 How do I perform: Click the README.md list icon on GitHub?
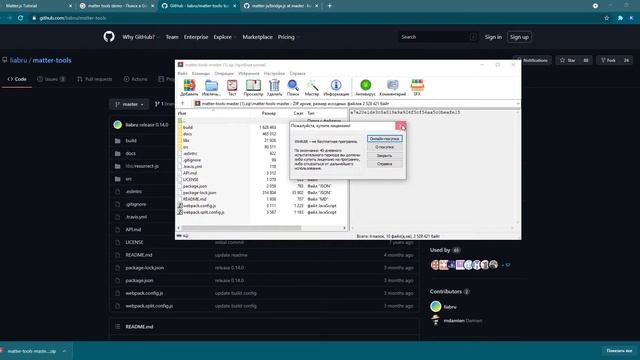118,327
